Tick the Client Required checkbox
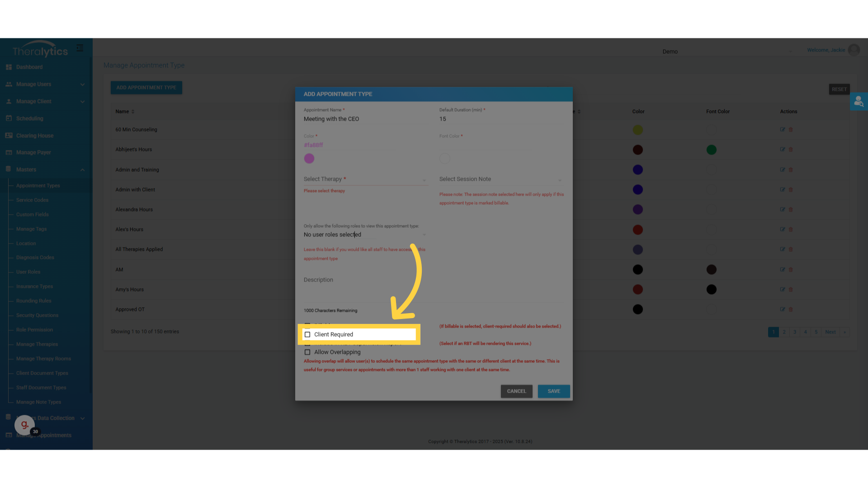This screenshot has height=488, width=868. tap(307, 334)
